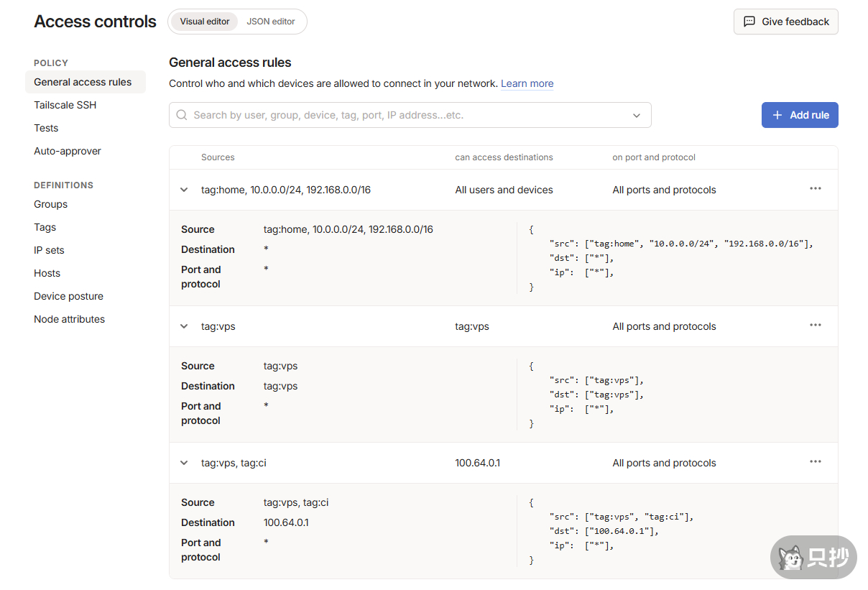Viewport: 868px width, 590px height.
Task: Collapse the tag:home, 10.0.0.0/24 rule row
Action: click(x=184, y=190)
